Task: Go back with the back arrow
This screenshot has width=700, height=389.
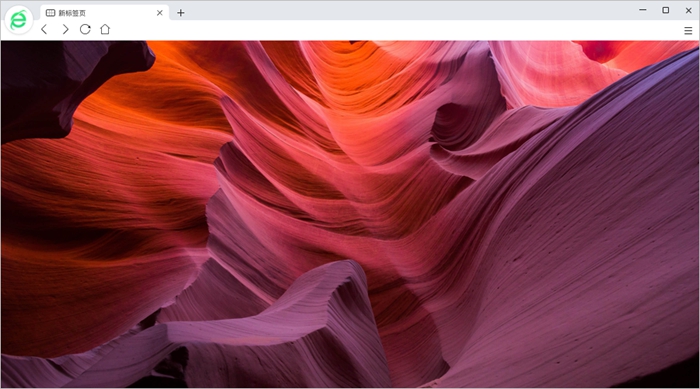Action: pyautogui.click(x=44, y=29)
